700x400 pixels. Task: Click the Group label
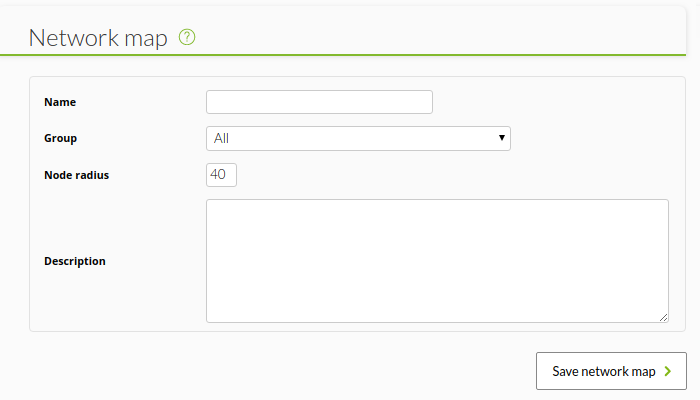[x=60, y=138]
